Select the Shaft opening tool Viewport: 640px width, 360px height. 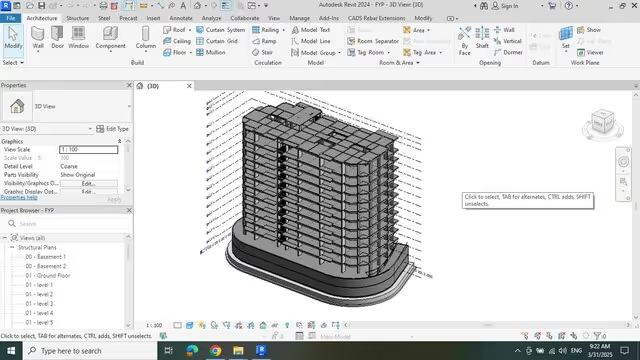click(x=482, y=38)
